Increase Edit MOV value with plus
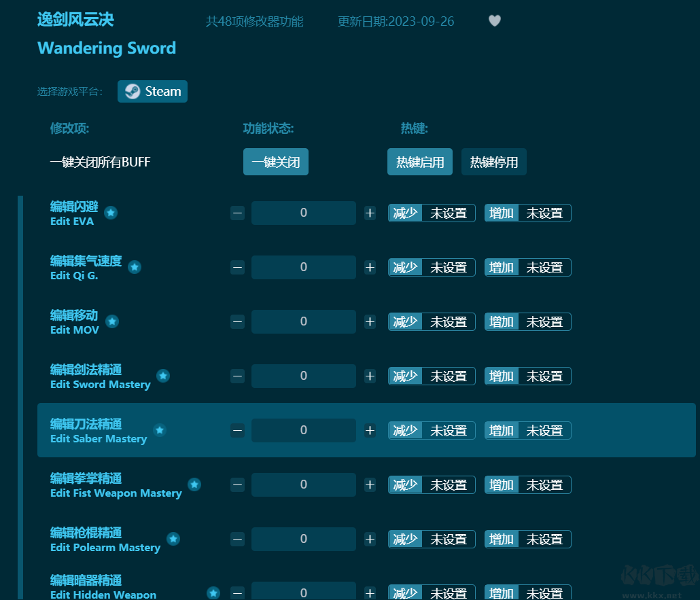700x600 pixels. pos(370,322)
